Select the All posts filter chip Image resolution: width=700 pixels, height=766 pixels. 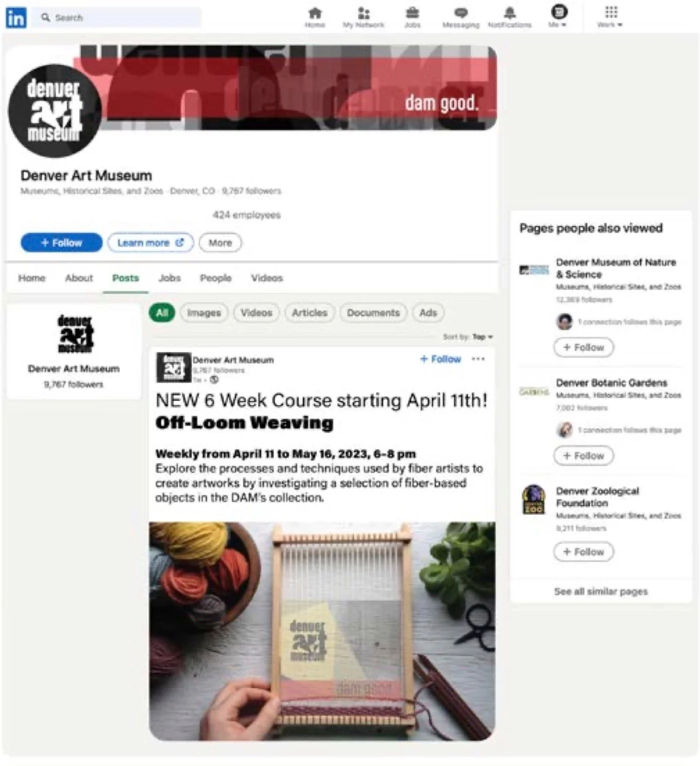click(x=162, y=313)
